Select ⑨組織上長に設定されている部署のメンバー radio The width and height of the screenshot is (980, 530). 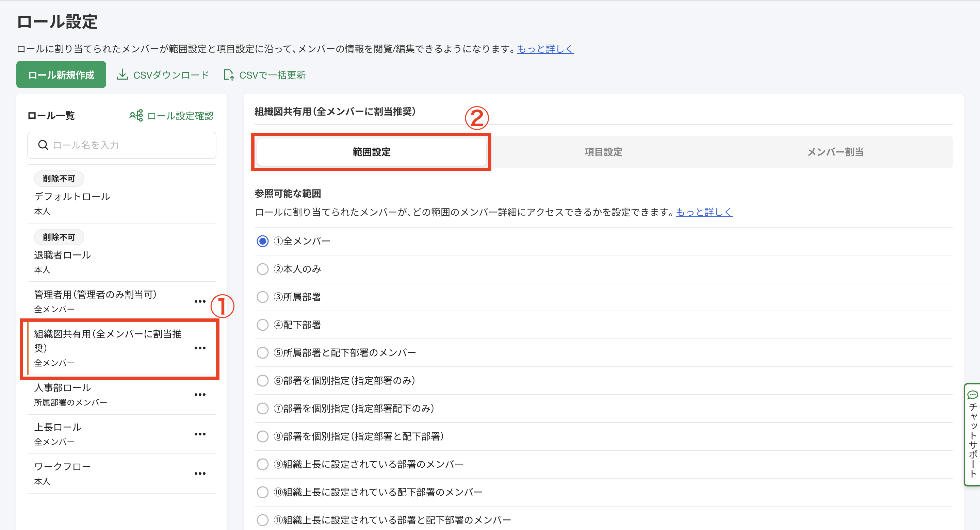[262, 464]
